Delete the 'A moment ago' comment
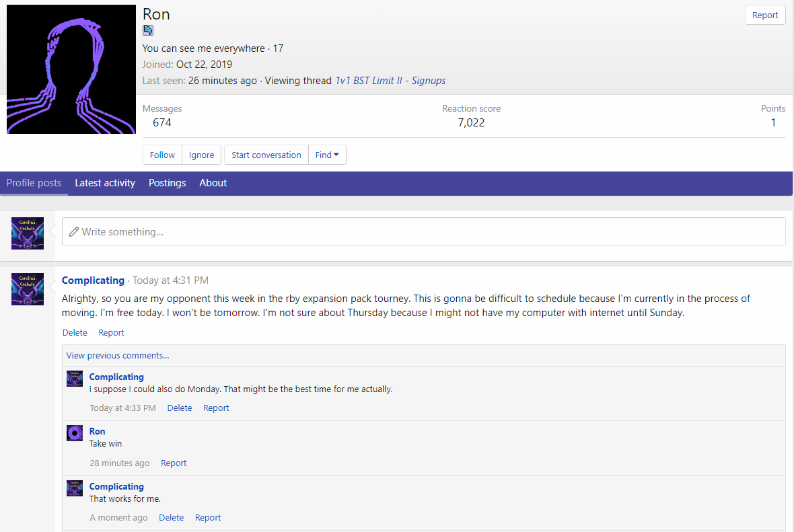 coord(171,518)
